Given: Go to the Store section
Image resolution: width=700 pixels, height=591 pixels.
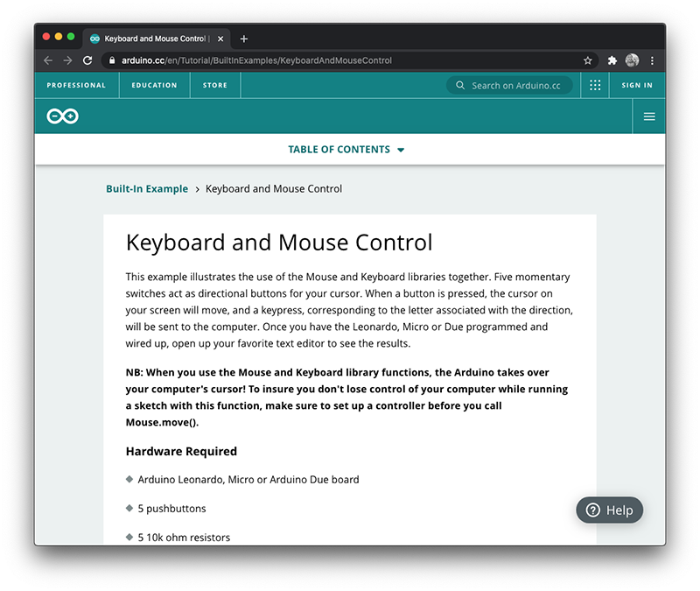Looking at the screenshot, I should [x=215, y=86].
